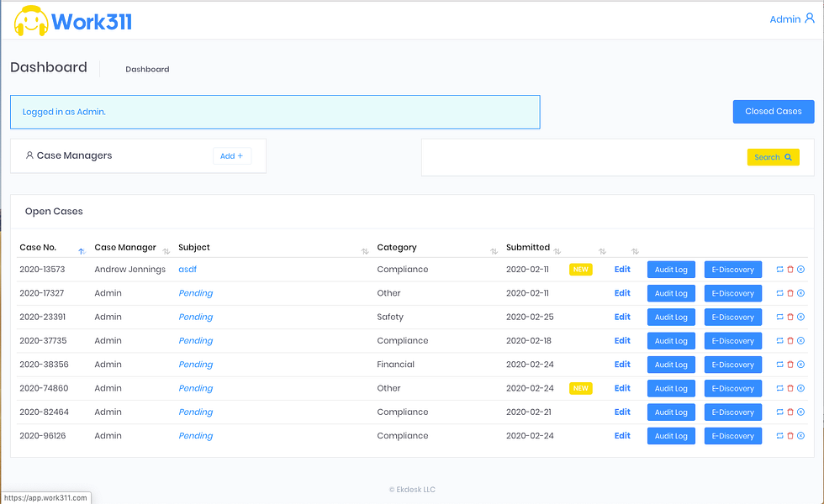
Task: Click the circled X icon for case 2020-96126
Action: 800,436
